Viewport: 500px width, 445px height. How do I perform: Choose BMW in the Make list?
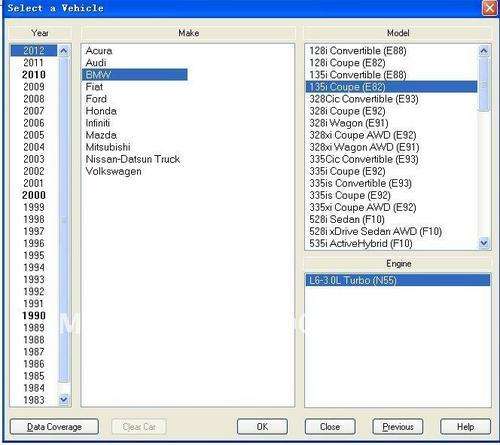coord(135,75)
